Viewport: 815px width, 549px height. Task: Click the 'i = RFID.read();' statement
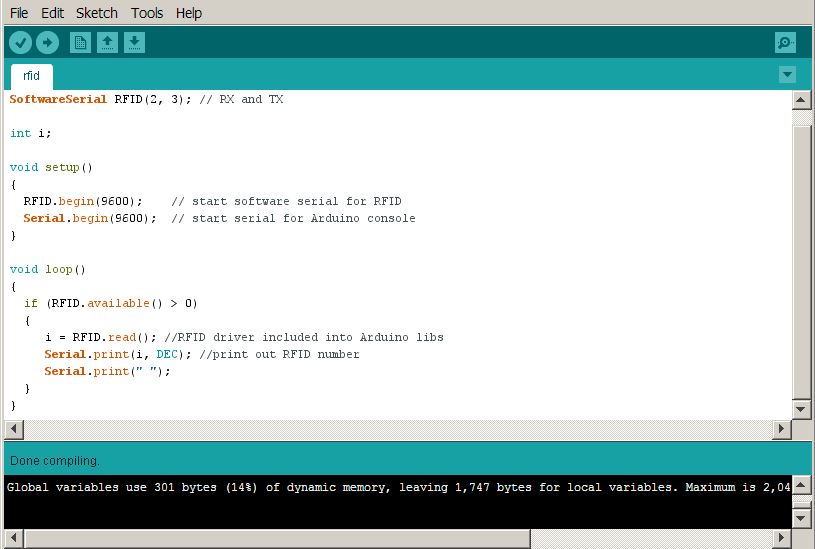100,337
